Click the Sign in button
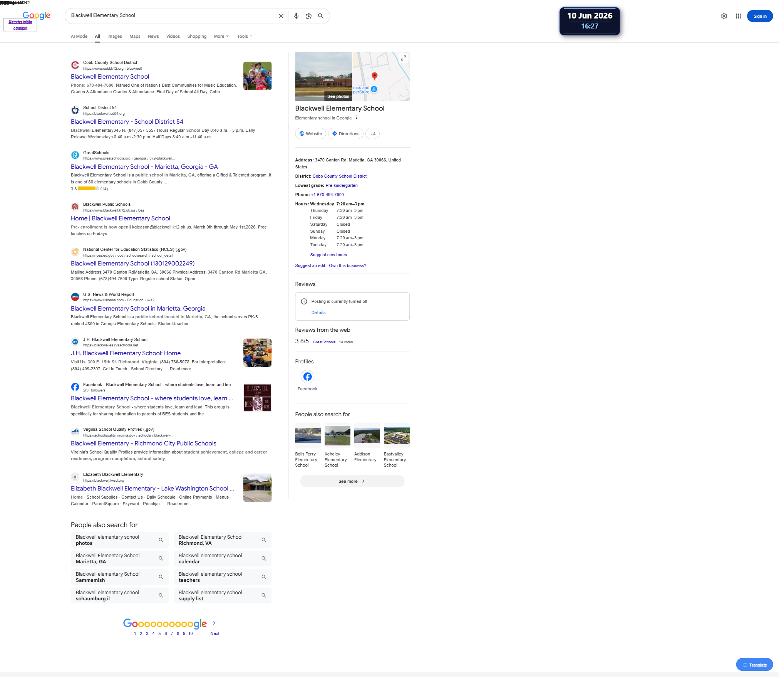 [x=760, y=16]
